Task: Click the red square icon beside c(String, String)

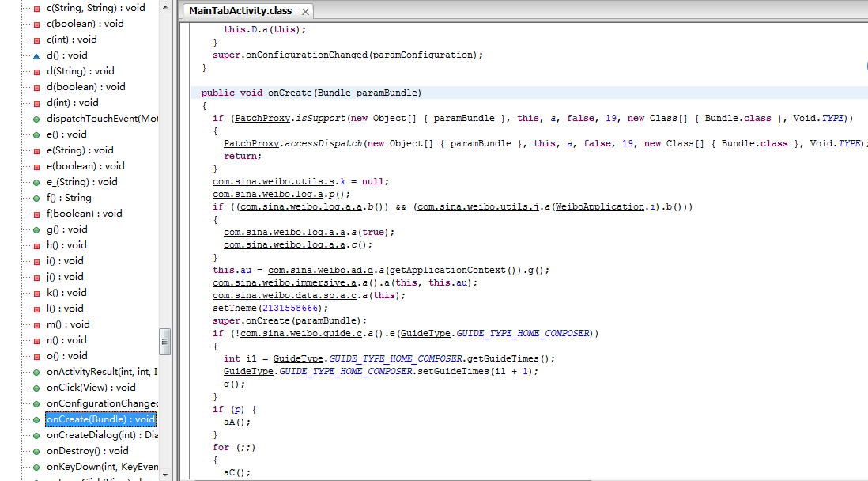Action: point(36,8)
